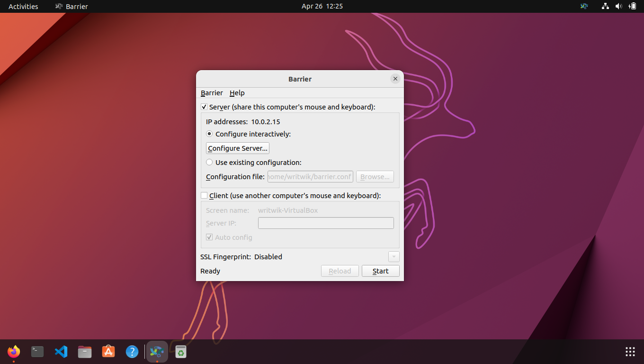Select Configure interactively radio button
The width and height of the screenshot is (644, 364).
click(x=209, y=134)
